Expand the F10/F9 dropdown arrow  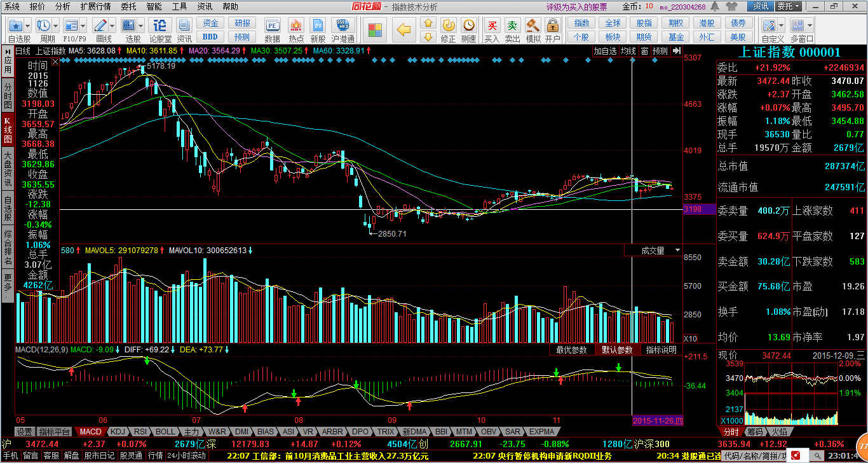(83, 25)
